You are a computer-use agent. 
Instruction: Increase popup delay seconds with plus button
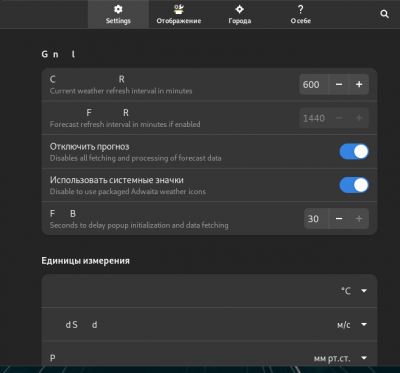[x=359, y=219]
